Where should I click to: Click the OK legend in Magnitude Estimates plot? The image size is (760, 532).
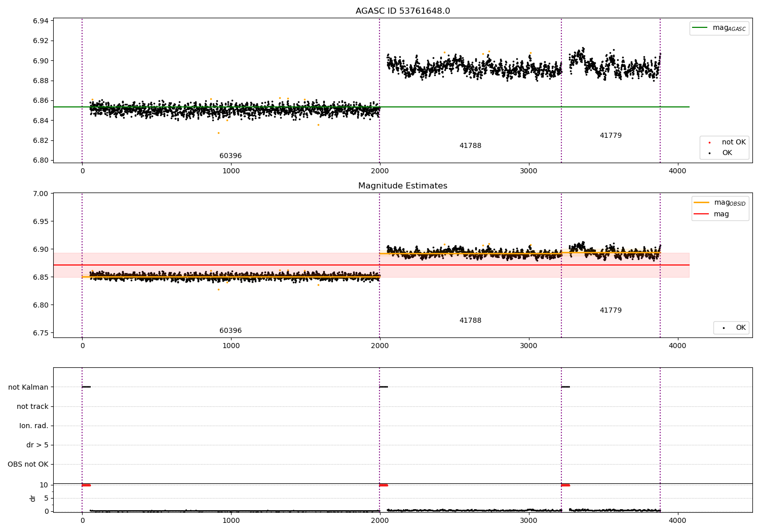(732, 328)
